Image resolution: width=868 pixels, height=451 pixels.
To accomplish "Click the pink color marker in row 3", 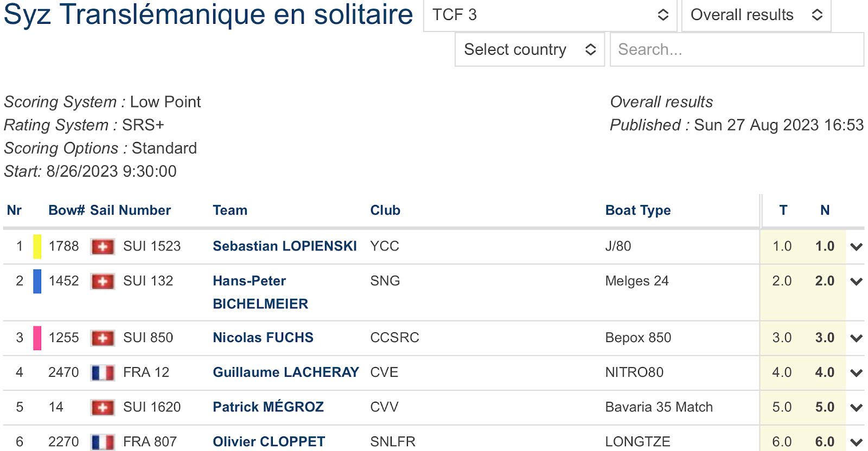I will [37, 338].
